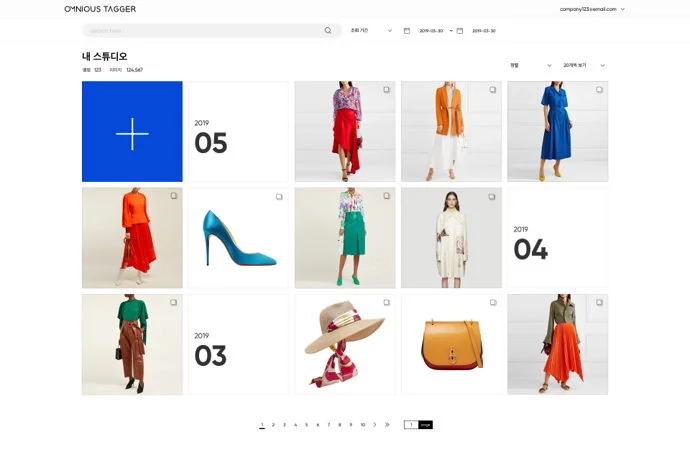Click the image count 124,567
Viewport: 690px width, 455px height.
coord(135,70)
